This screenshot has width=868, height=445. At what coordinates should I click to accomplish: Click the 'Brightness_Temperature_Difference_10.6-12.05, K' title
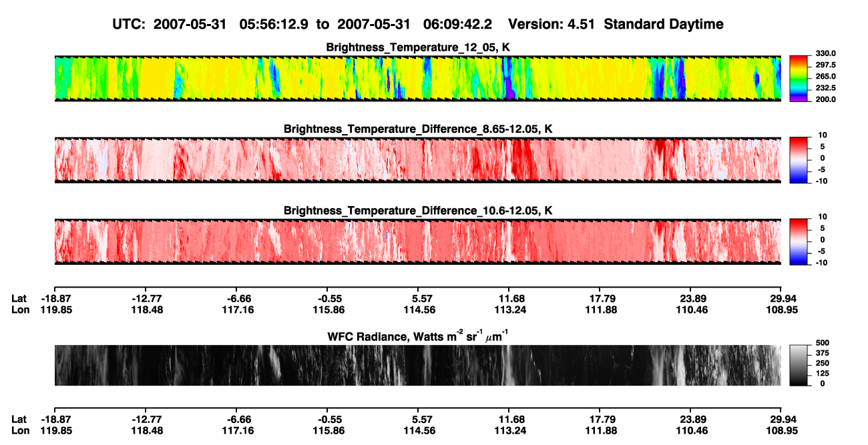(418, 211)
